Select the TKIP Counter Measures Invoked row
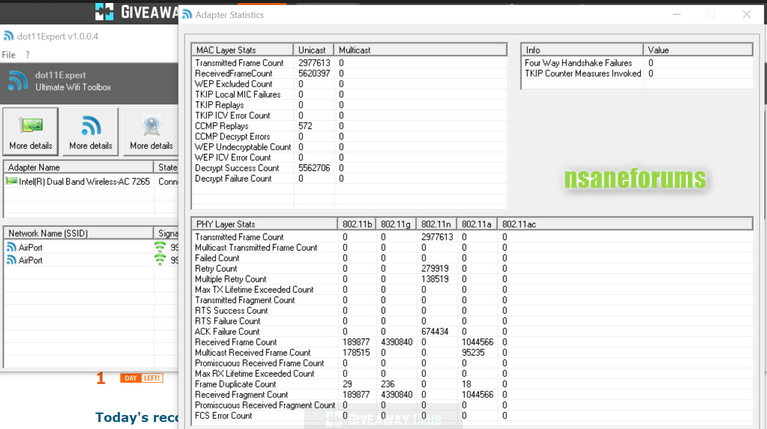This screenshot has width=767, height=429. point(637,73)
